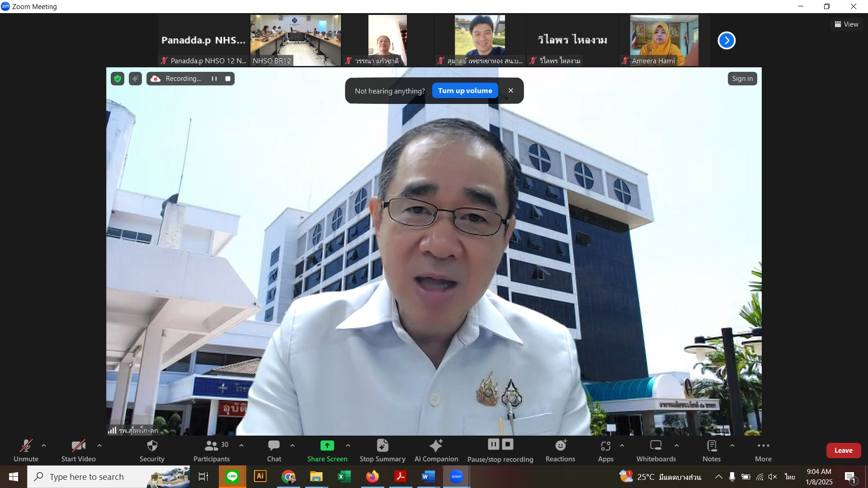This screenshot has height=488, width=868.
Task: Open Excel in taskbar
Action: 344,477
